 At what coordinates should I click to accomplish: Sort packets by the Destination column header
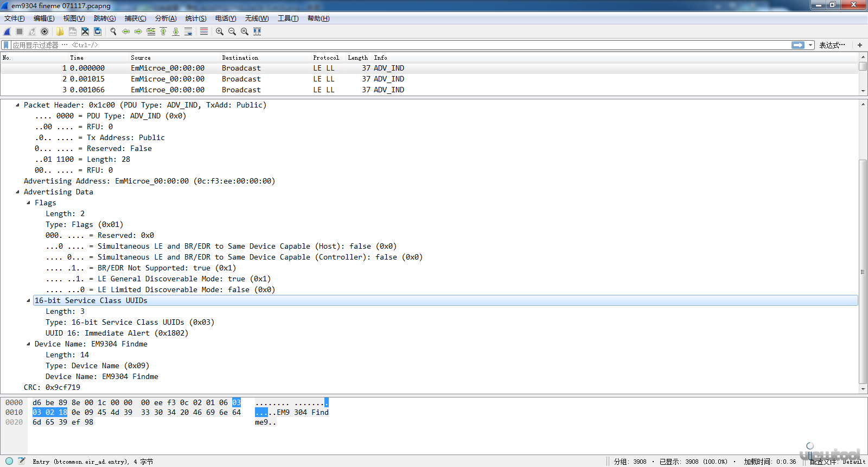click(x=265, y=58)
